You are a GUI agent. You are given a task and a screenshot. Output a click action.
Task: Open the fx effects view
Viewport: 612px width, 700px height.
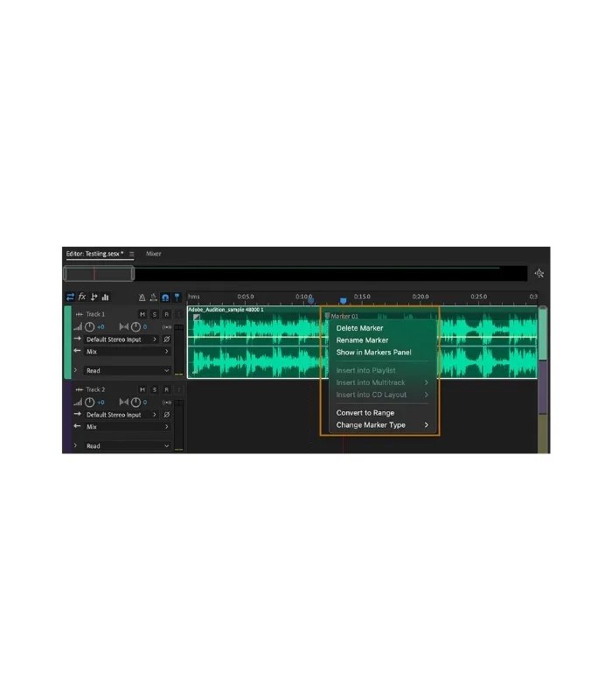82,297
